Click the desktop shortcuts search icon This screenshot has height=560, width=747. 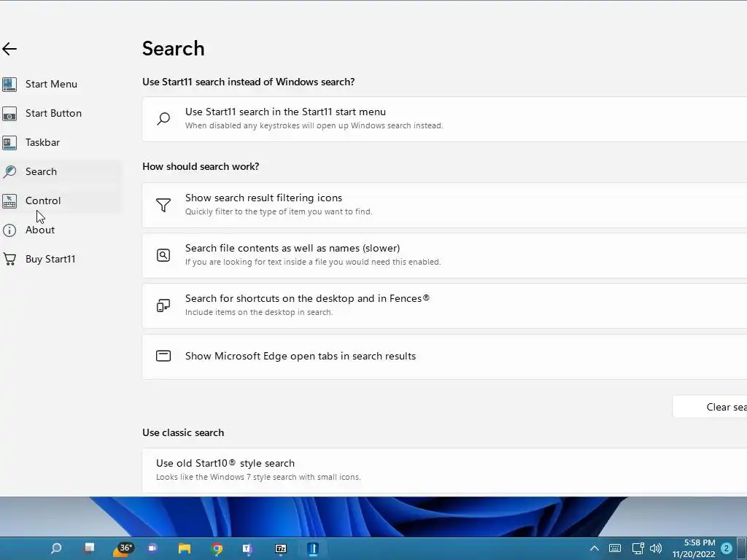[x=163, y=306]
